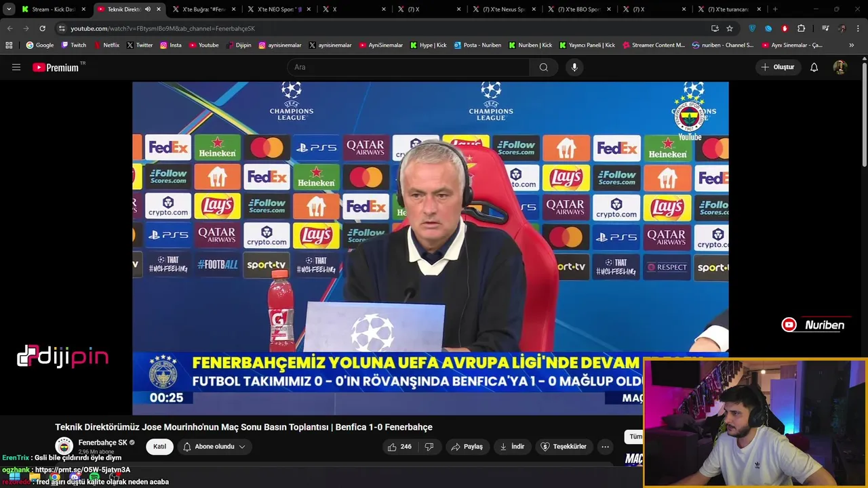Download the video with İndir button
Image resolution: width=868 pixels, height=488 pixels.
point(512,447)
